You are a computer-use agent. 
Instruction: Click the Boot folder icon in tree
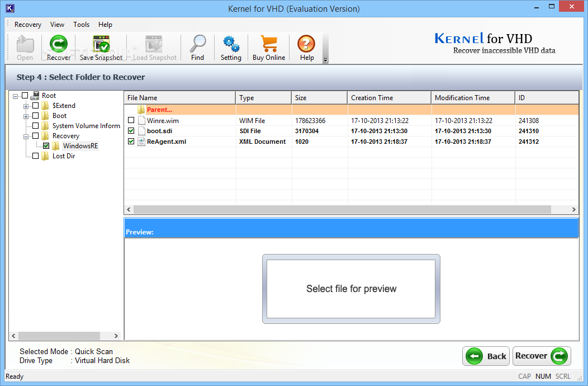[x=45, y=116]
